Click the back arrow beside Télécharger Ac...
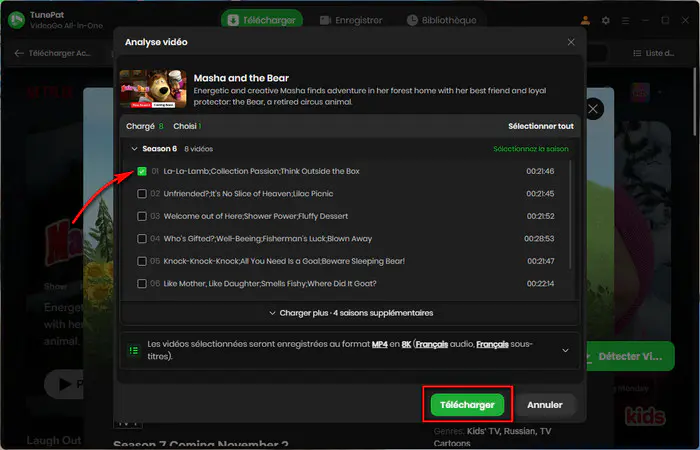The width and height of the screenshot is (700, 450). point(19,53)
